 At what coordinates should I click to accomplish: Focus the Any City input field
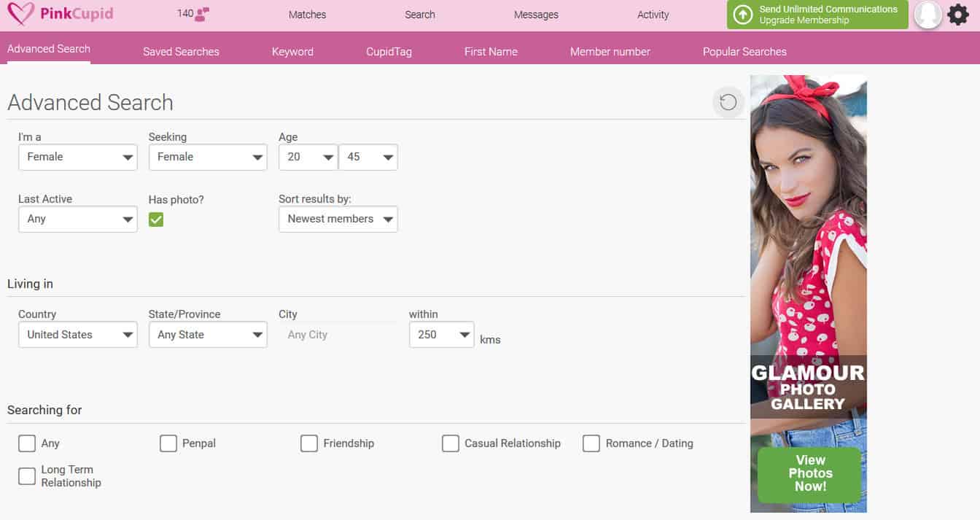338,335
